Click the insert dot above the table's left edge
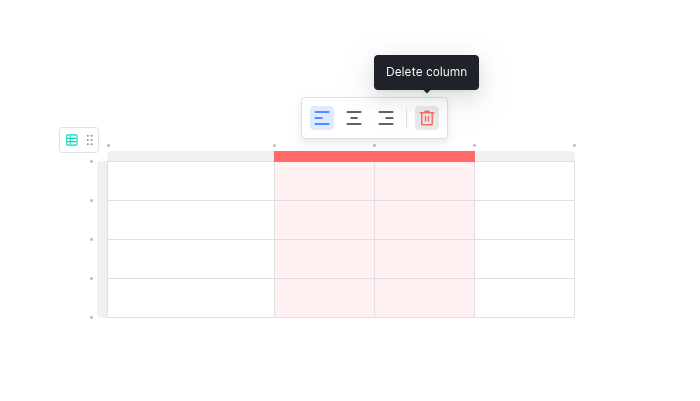The image size is (700, 401). 108,146
